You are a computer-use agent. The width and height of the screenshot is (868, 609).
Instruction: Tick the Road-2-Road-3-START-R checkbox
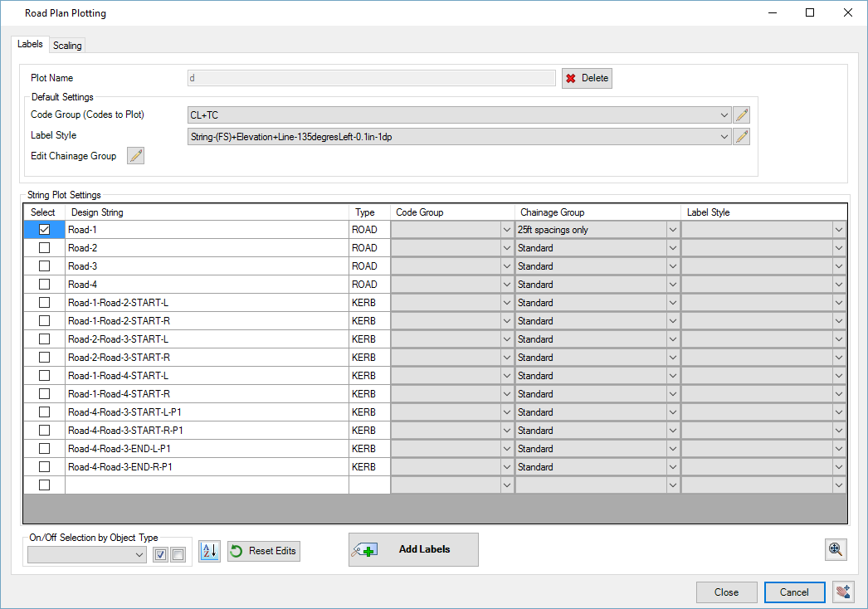(x=44, y=357)
